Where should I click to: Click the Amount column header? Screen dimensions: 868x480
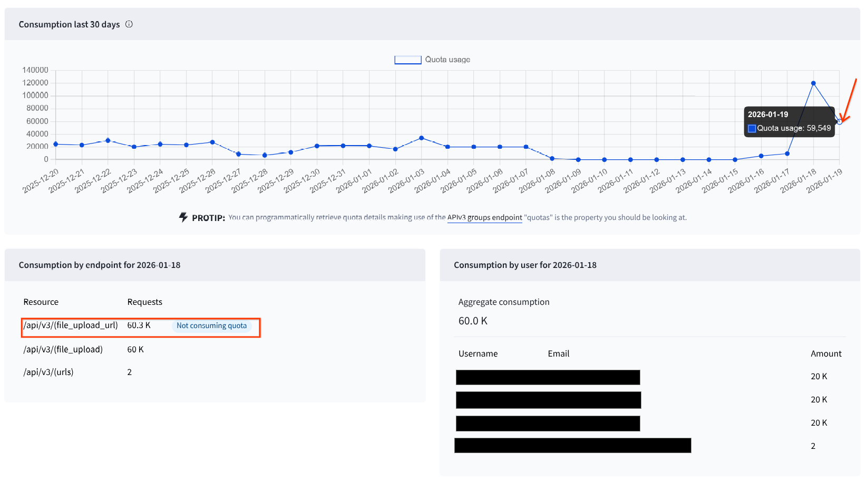tap(826, 353)
